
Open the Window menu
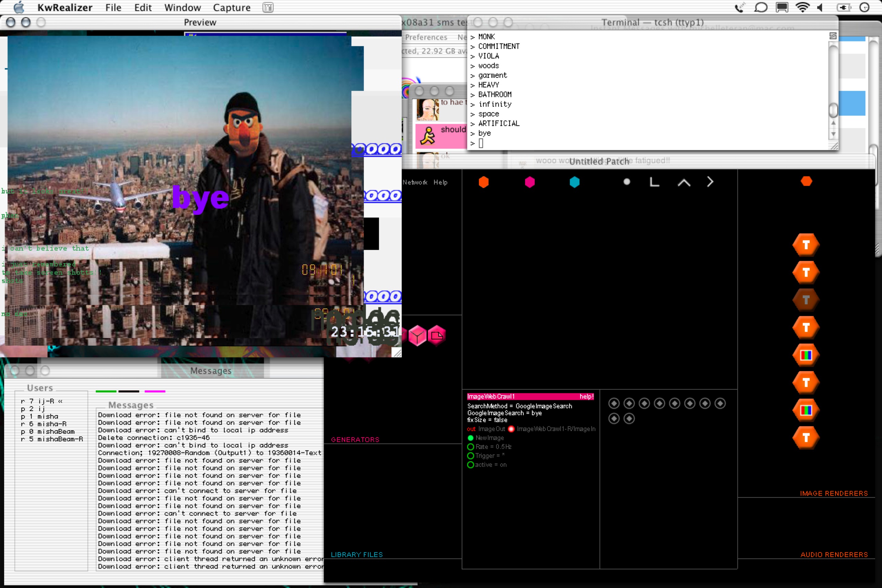[x=183, y=8]
